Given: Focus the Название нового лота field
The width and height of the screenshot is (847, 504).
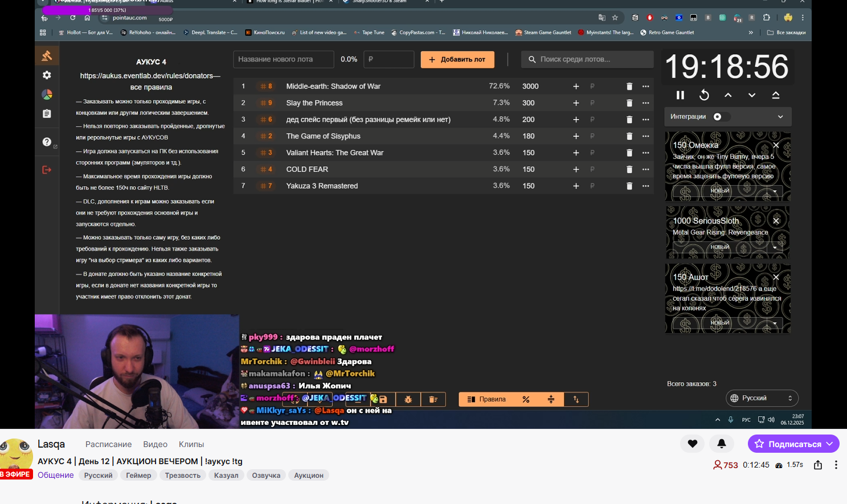Looking at the screenshot, I should (x=284, y=59).
